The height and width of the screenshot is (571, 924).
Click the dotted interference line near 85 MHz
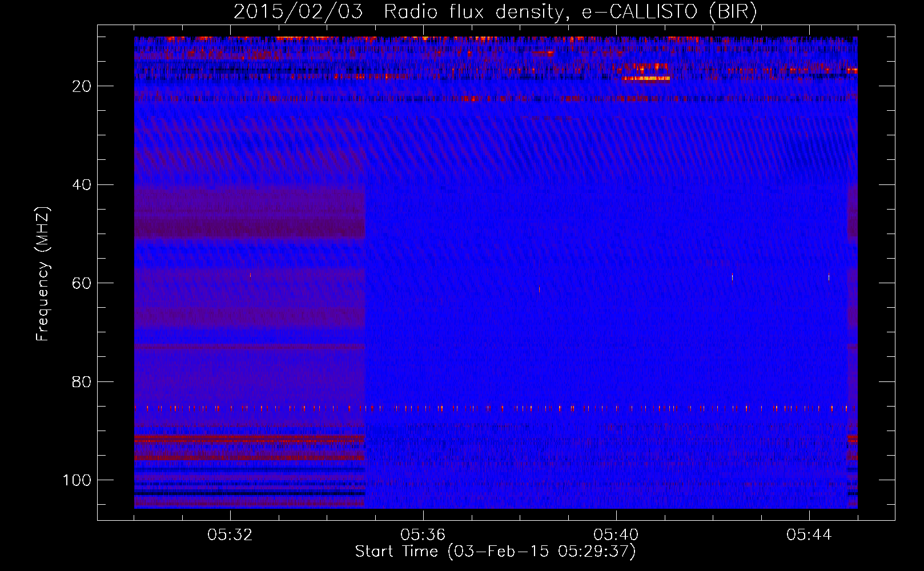pos(495,408)
